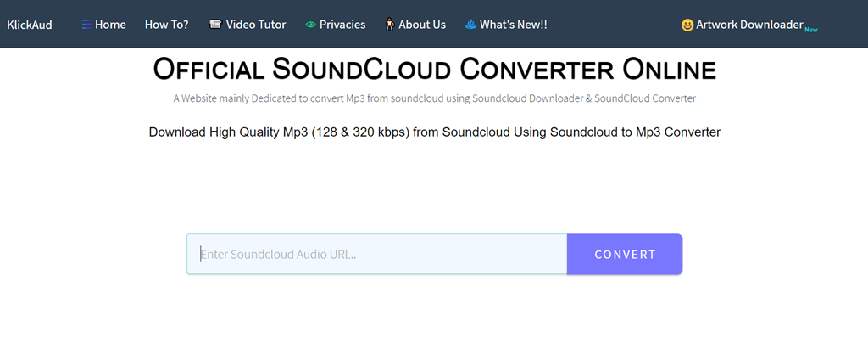Open the About Us link text
868x359 pixels.
point(421,25)
